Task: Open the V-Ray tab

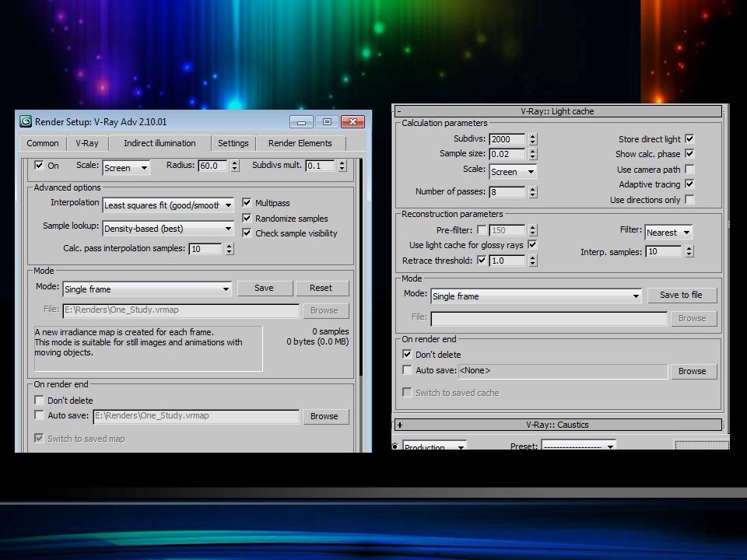Action: (x=86, y=143)
